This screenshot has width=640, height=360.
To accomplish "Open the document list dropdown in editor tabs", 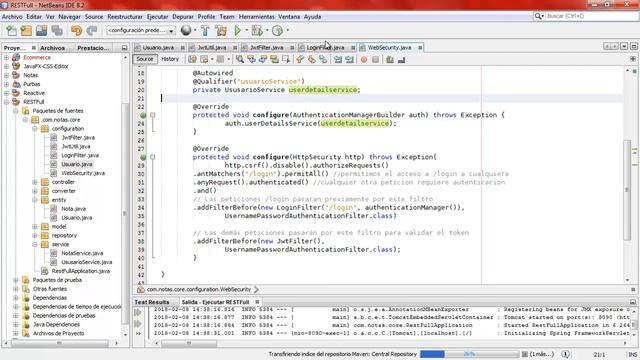I will (x=624, y=47).
